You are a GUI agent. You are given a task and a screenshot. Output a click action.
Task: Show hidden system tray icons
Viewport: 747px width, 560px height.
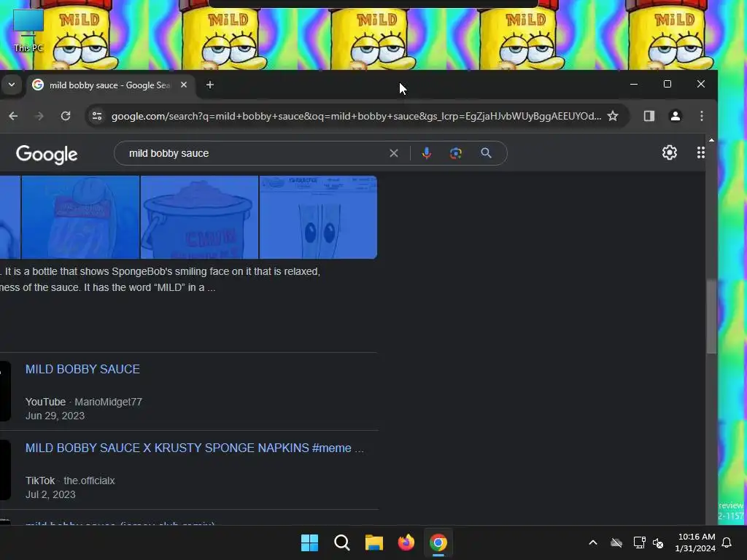pyautogui.click(x=593, y=542)
